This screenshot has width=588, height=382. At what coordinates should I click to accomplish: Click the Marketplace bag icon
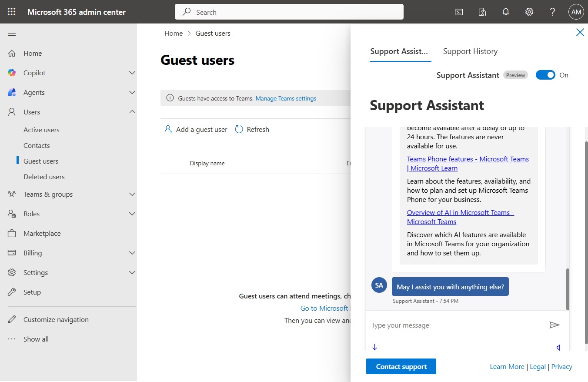(12, 233)
